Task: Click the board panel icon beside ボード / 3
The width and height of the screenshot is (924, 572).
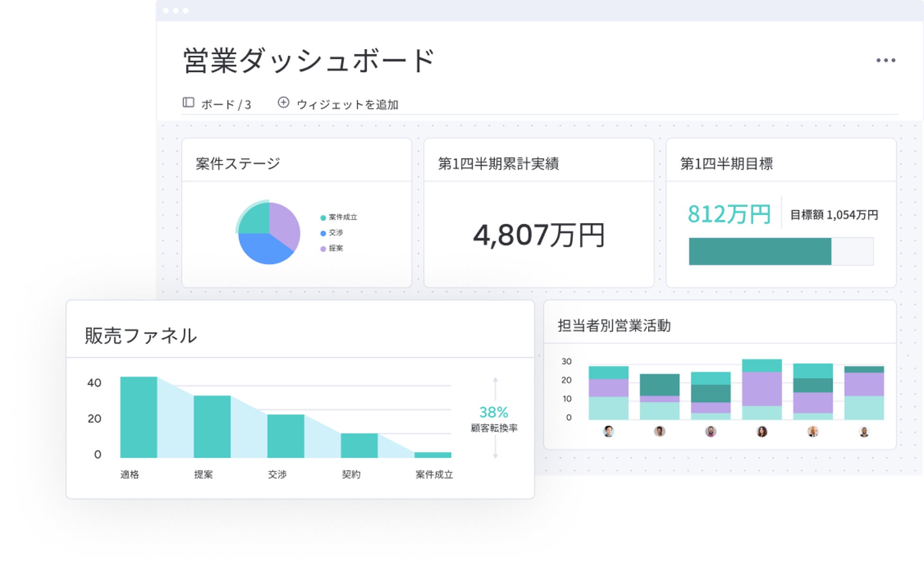Action: 188,103
